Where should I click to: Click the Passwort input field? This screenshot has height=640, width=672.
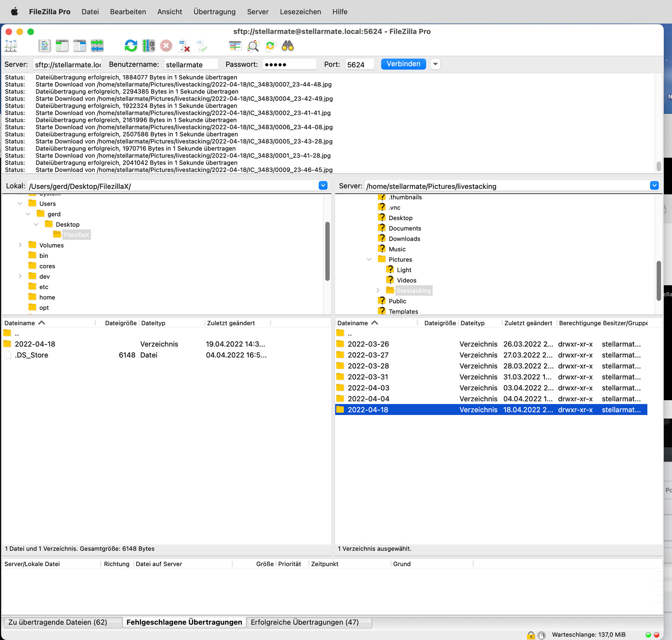coord(289,65)
